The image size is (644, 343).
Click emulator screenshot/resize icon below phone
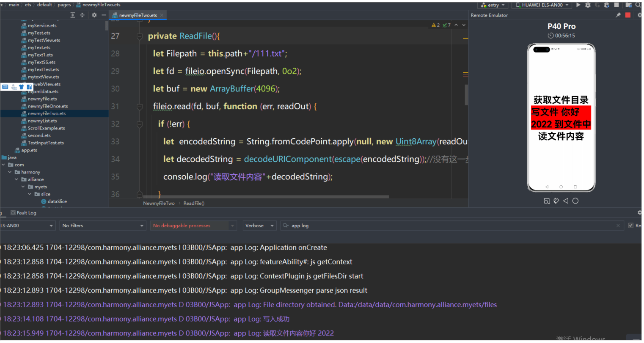click(547, 201)
